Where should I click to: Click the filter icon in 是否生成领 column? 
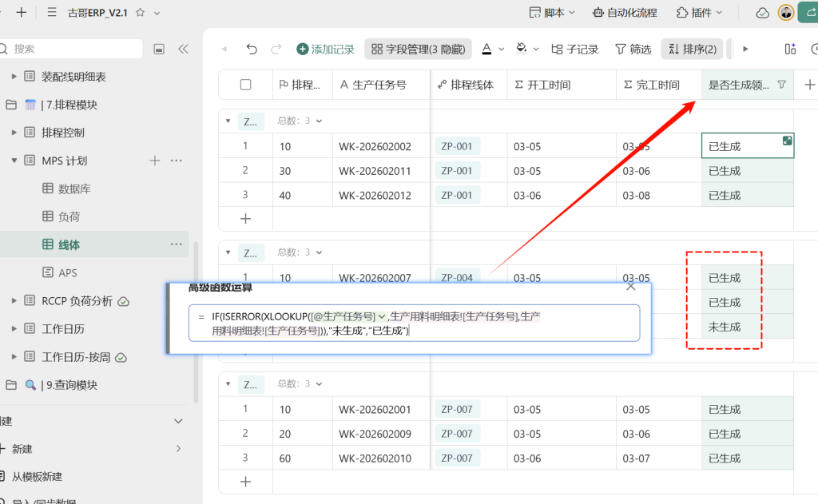[x=781, y=84]
